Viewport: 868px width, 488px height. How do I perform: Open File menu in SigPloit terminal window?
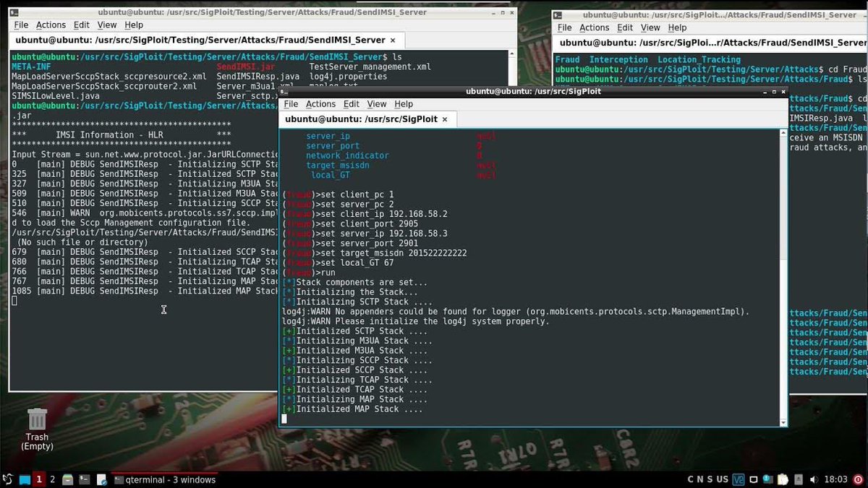(291, 104)
